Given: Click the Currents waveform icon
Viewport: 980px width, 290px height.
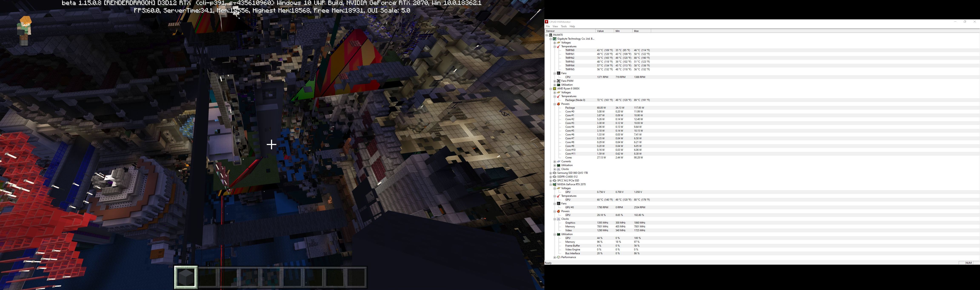Looking at the screenshot, I should 558,161.
